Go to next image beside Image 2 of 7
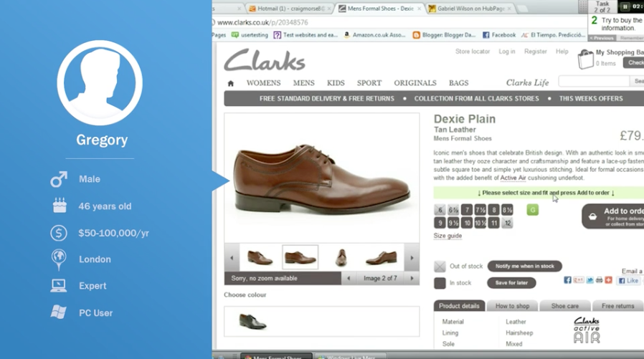The height and width of the screenshot is (359, 644). 412,278
